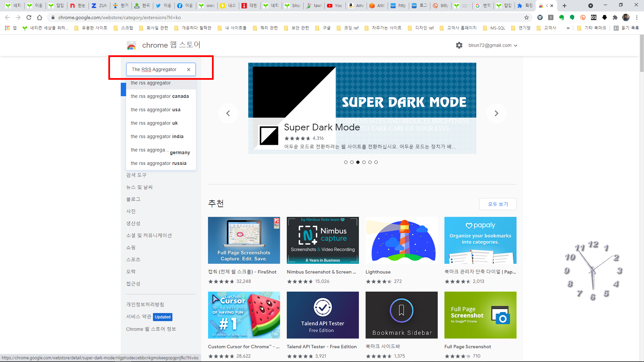The width and height of the screenshot is (644, 362).
Task: Click the papaly bookmarks extension thumbnail
Action: coord(480,240)
